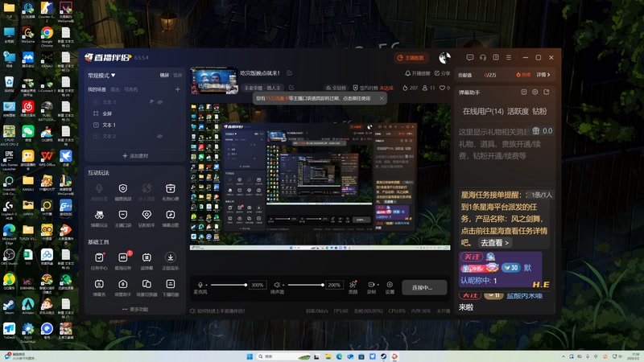Open the 弹幕秀 icon
The height and width of the screenshot is (362, 644).
(x=99, y=284)
